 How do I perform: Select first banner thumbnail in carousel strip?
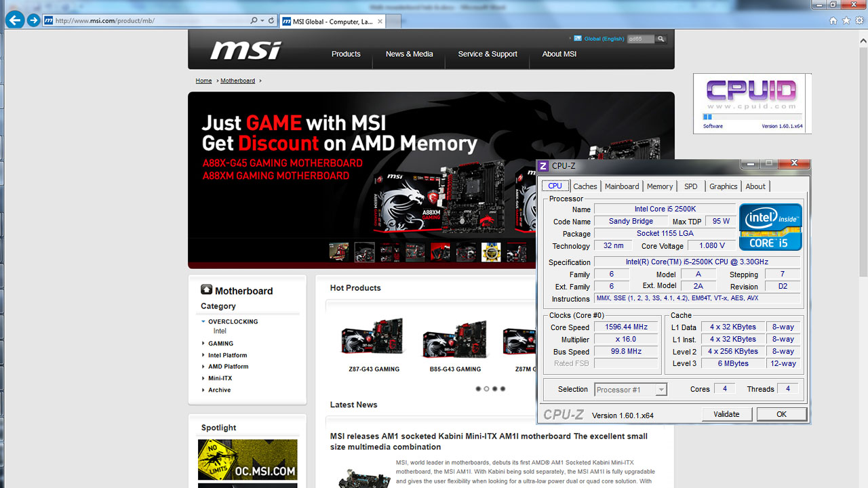(338, 252)
